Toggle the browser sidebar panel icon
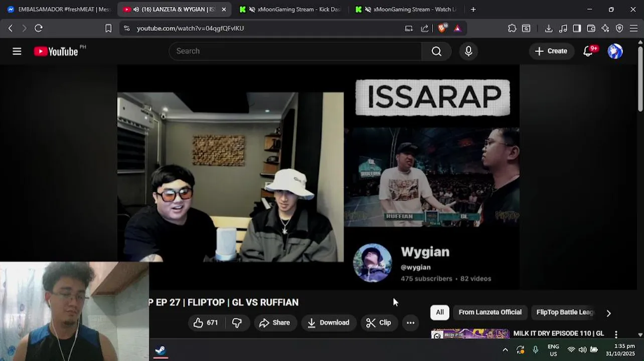Image resolution: width=644 pixels, height=361 pixels. 577,28
